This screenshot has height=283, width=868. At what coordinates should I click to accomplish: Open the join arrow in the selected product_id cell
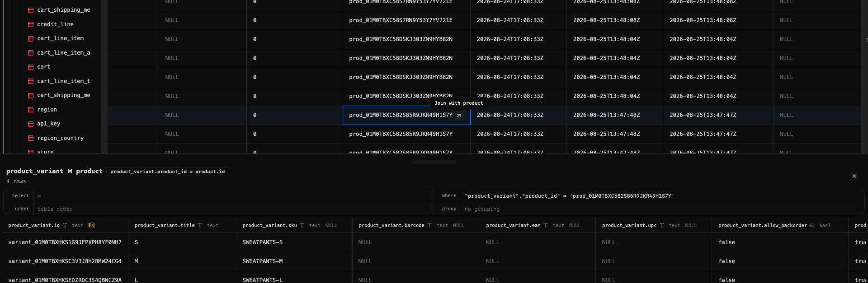point(459,116)
